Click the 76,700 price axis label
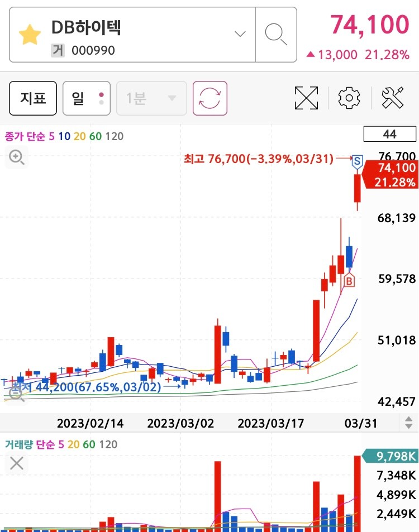 point(397,156)
